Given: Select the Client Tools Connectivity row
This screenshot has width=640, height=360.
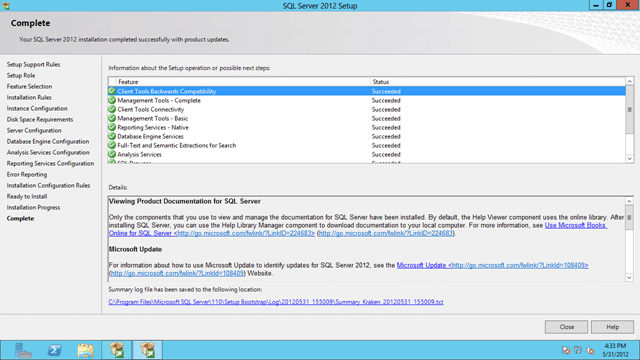Looking at the screenshot, I should [367, 109].
